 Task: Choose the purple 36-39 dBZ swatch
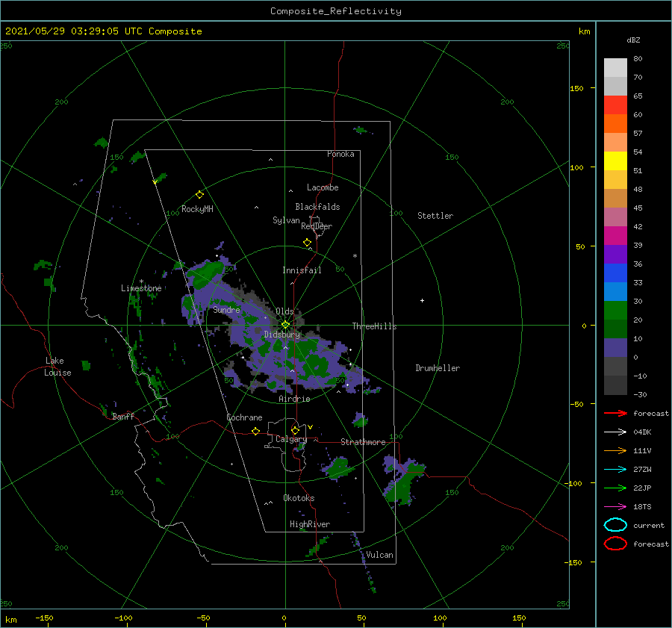pyautogui.click(x=615, y=254)
